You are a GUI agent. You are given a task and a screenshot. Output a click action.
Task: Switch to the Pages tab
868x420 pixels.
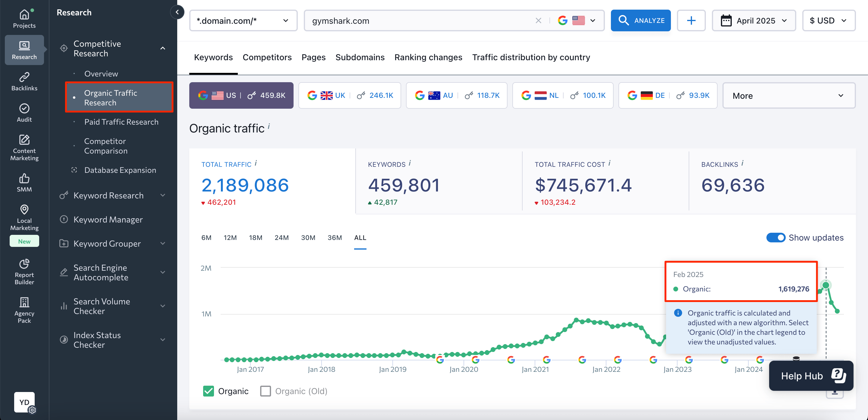[313, 58]
